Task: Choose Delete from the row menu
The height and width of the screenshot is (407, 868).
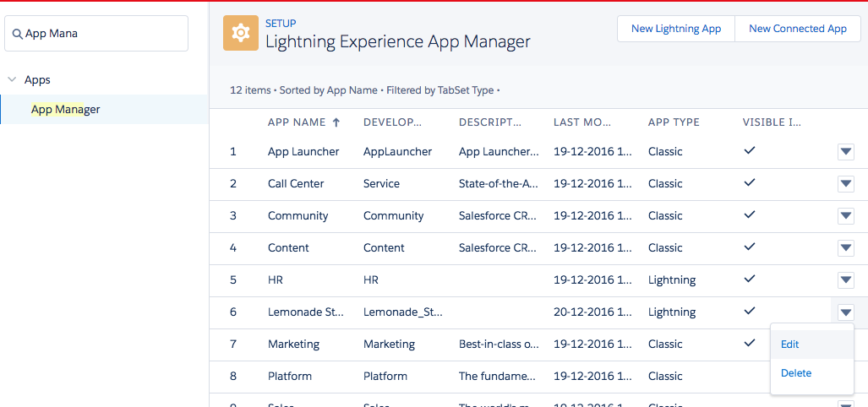Action: (796, 373)
